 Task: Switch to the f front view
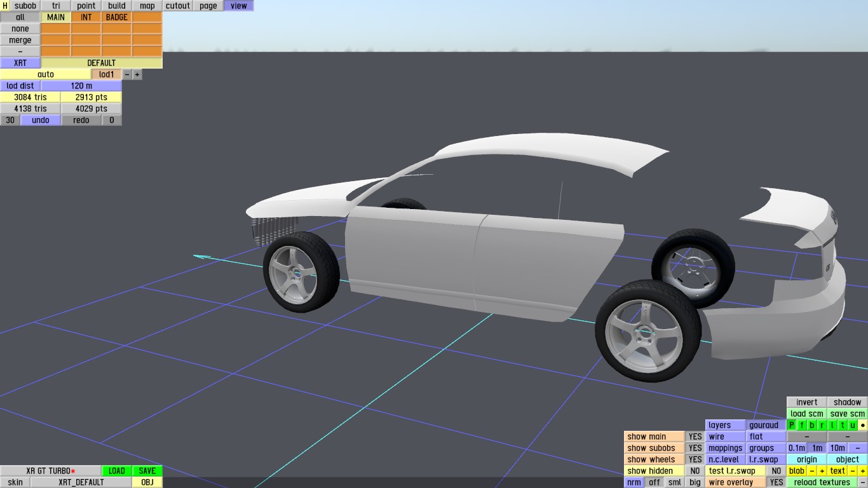click(x=801, y=425)
